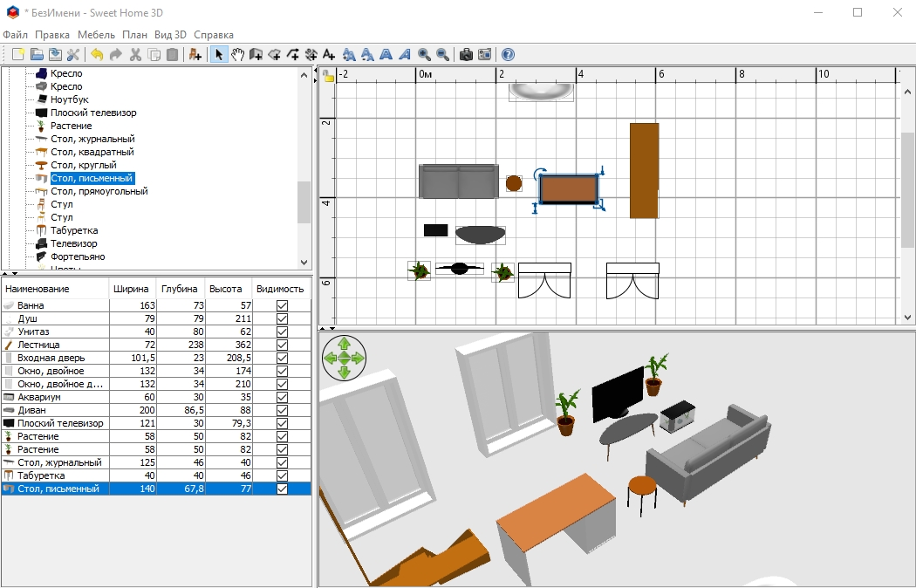Image resolution: width=916 pixels, height=588 pixels.
Task: Toggle visibility of Плоский телевизор row
Action: point(282,423)
